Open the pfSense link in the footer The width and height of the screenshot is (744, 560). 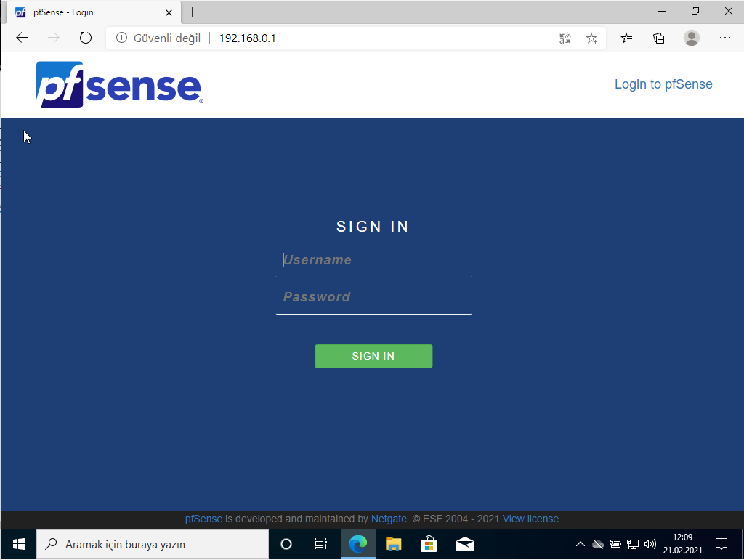(x=203, y=519)
